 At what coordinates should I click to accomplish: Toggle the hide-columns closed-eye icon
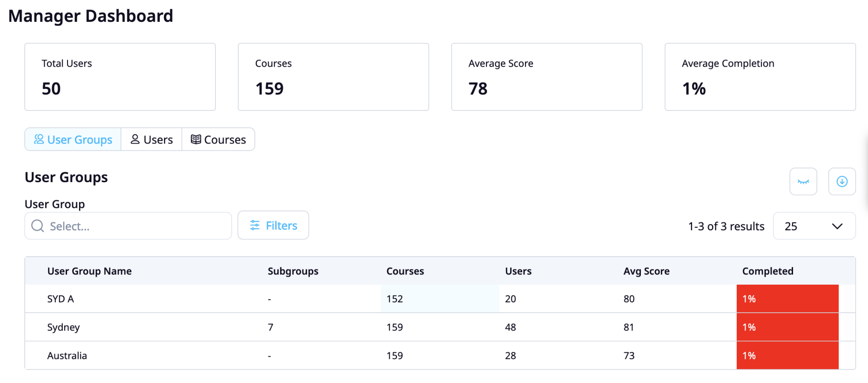pyautogui.click(x=803, y=182)
